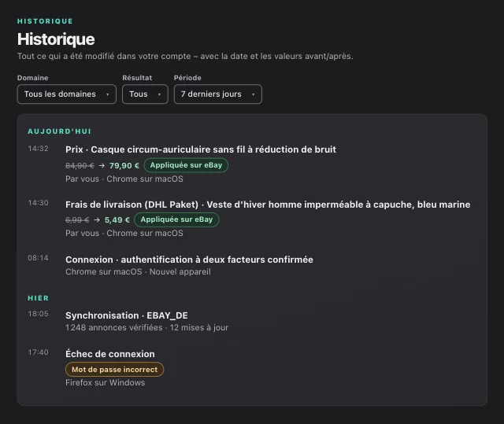Click the HIER section header
This screenshot has width=504, height=424.
[39, 298]
